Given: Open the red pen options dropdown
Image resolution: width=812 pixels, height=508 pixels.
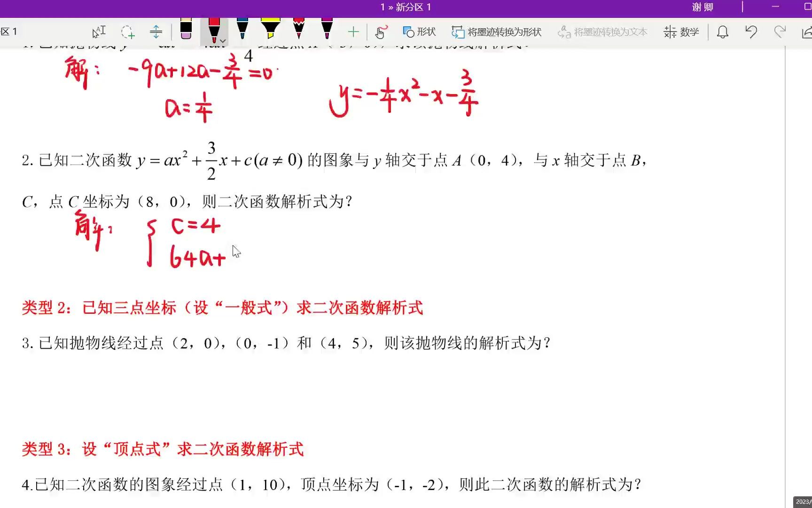Looking at the screenshot, I should pyautogui.click(x=222, y=43).
